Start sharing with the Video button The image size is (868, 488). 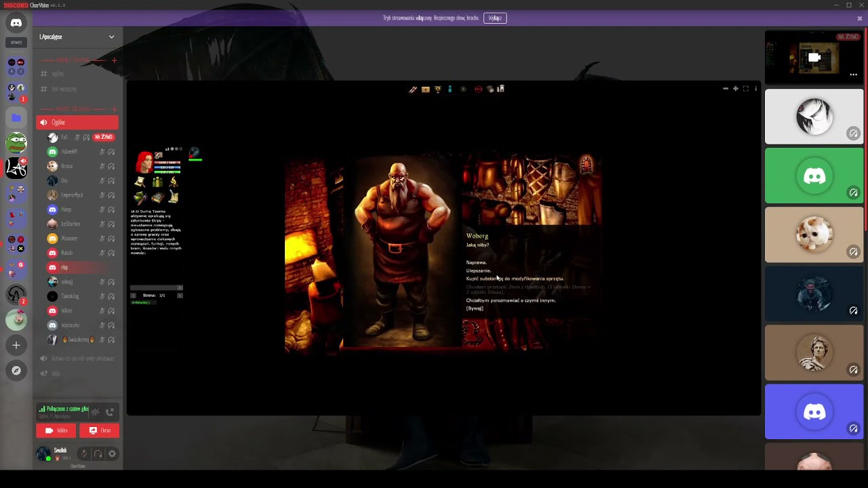tap(56, 430)
